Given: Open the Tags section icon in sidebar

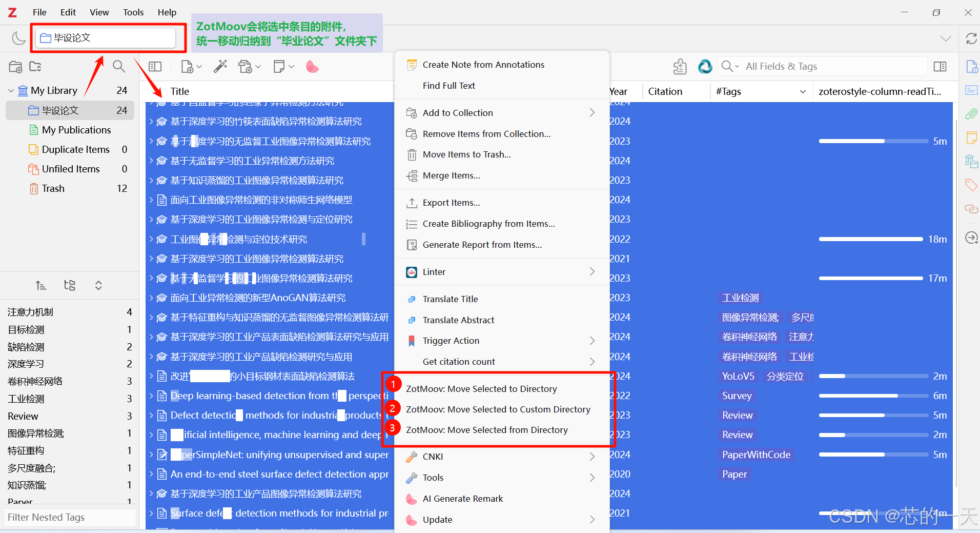Looking at the screenshot, I should click(x=971, y=185).
